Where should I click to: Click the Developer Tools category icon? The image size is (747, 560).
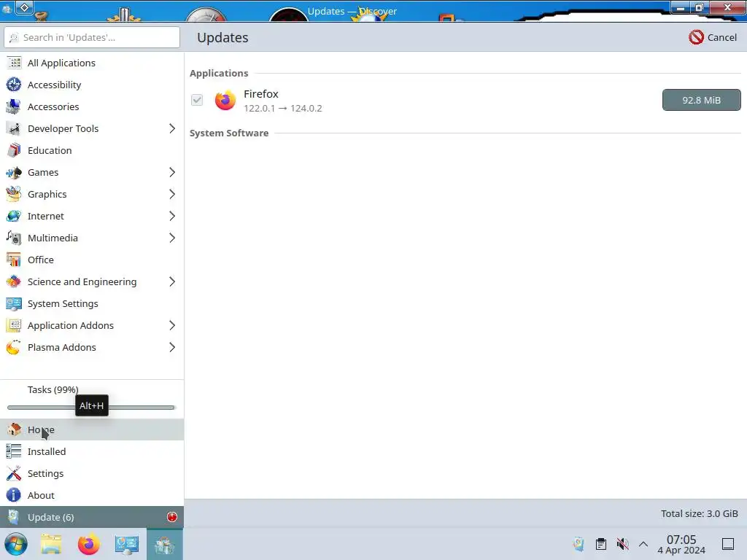[x=14, y=128]
